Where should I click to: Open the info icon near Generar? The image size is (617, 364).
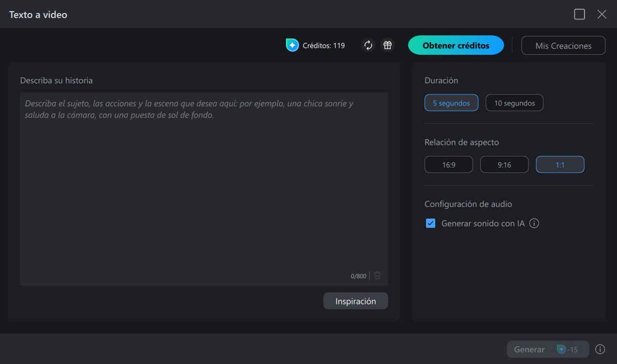pyautogui.click(x=600, y=349)
